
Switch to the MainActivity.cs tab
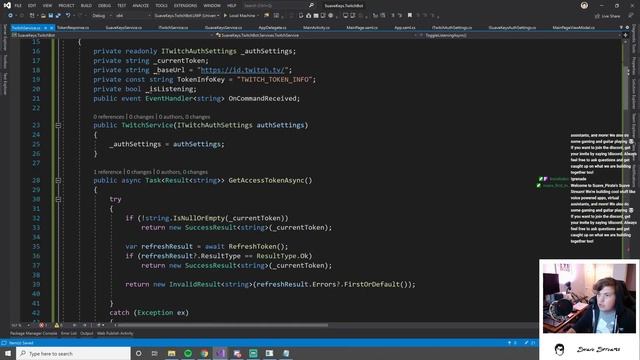point(316,28)
